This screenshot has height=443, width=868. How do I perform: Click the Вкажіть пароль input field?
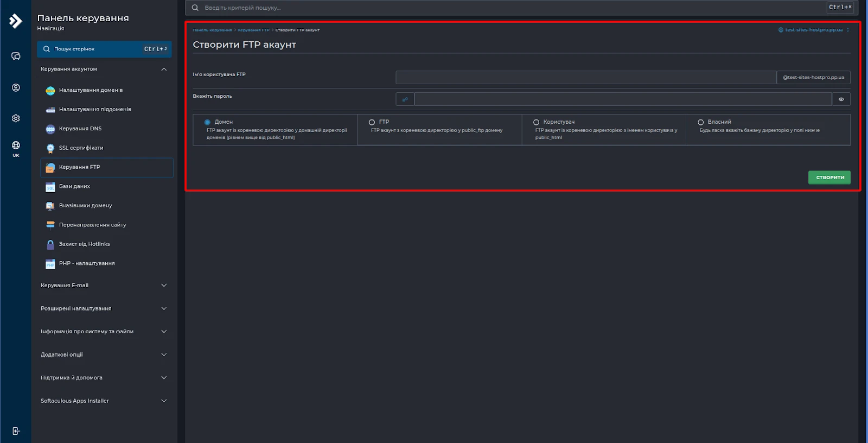click(623, 99)
